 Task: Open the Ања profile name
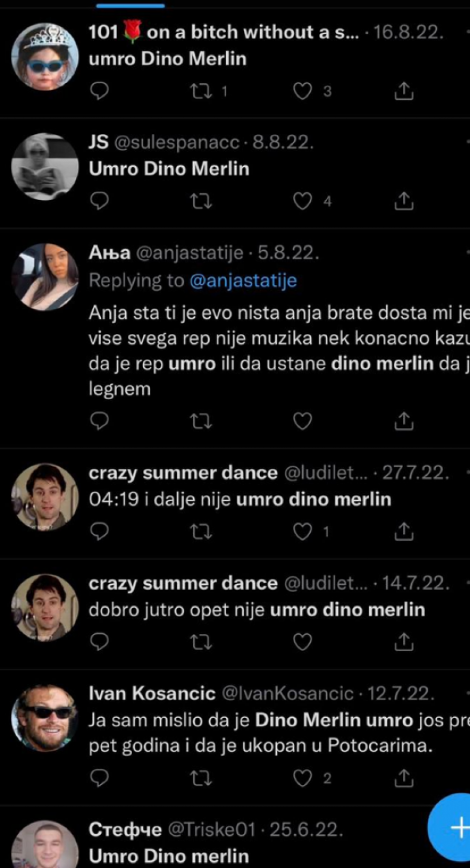click(x=109, y=253)
